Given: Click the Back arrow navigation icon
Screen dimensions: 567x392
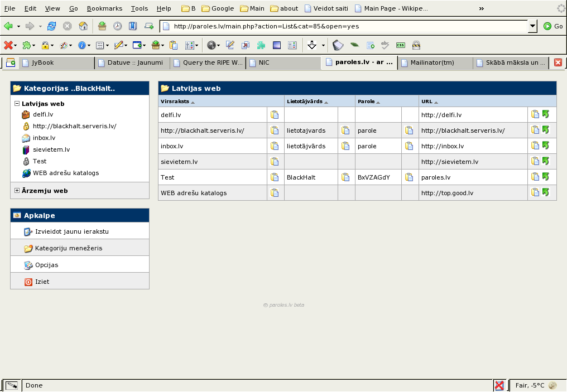Looking at the screenshot, I should click(x=8, y=26).
